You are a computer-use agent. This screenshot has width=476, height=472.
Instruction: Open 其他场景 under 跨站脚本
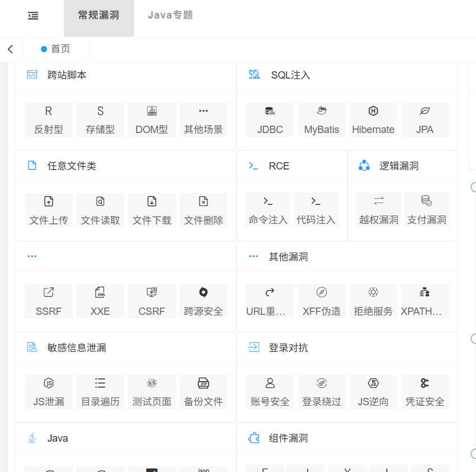coord(204,120)
